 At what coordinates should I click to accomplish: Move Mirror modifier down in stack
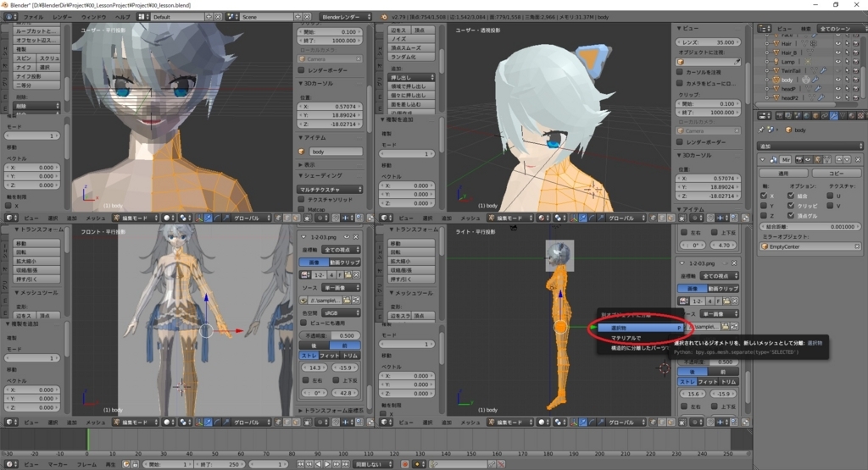[847, 159]
